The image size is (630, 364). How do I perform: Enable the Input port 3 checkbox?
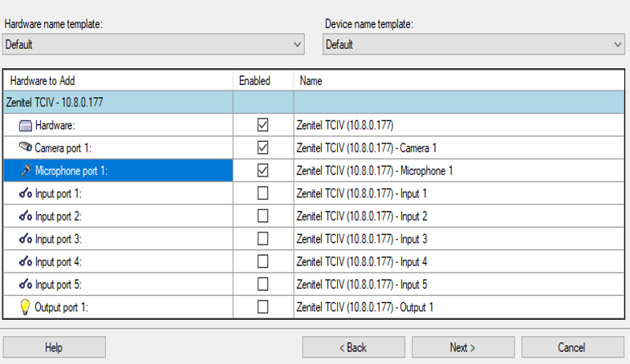tap(262, 239)
